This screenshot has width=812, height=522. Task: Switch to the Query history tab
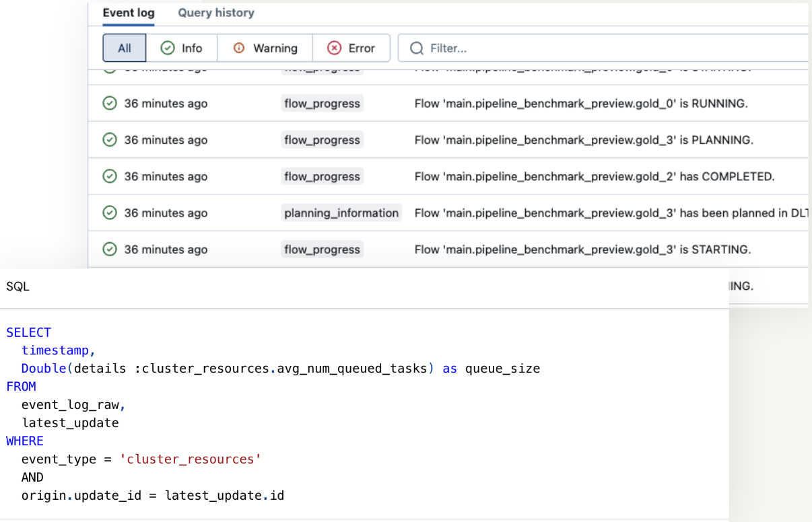click(x=216, y=13)
